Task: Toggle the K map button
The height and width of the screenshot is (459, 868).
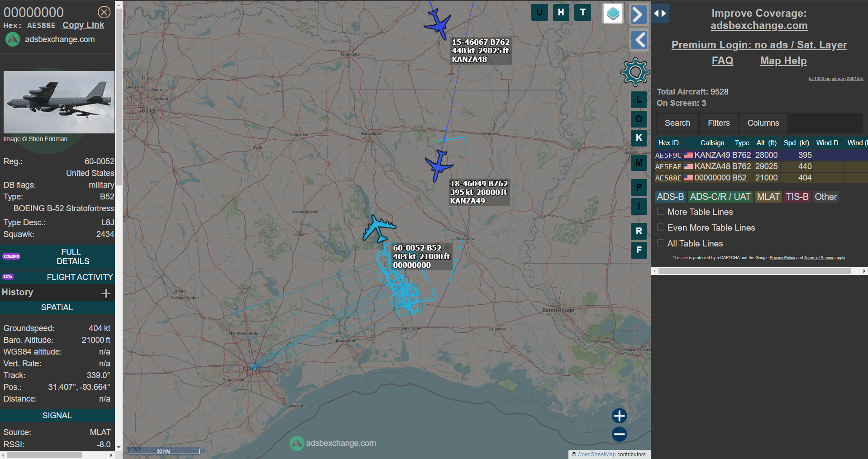Action: pos(639,138)
